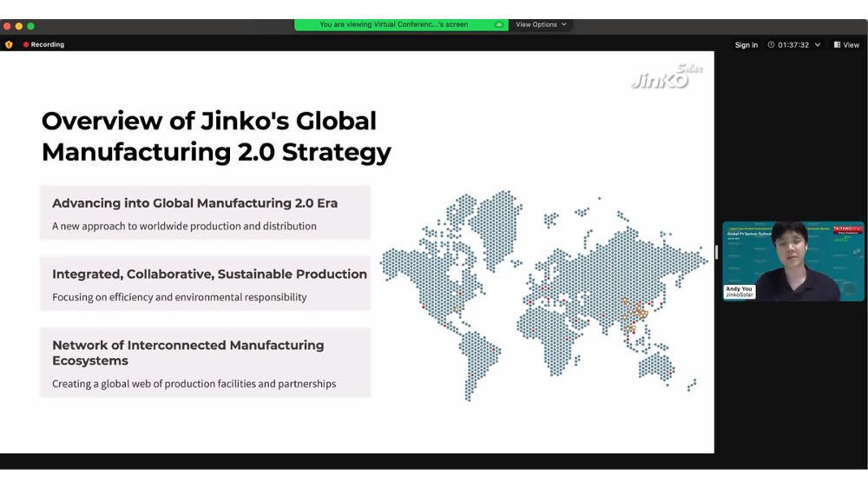868x489 pixels.
Task: Click 'Advancing into Global Manufacturing 2.0 Era' heading
Action: [x=194, y=203]
